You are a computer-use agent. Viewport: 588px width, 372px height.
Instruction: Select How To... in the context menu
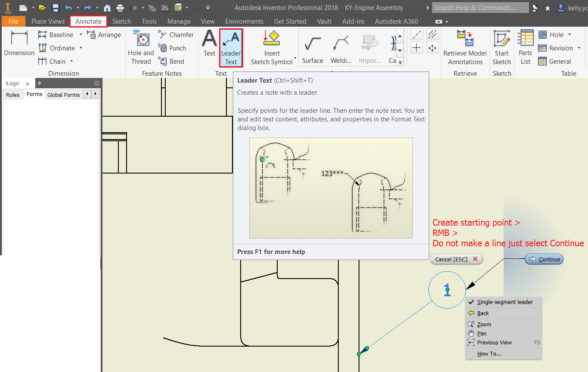(x=504, y=354)
